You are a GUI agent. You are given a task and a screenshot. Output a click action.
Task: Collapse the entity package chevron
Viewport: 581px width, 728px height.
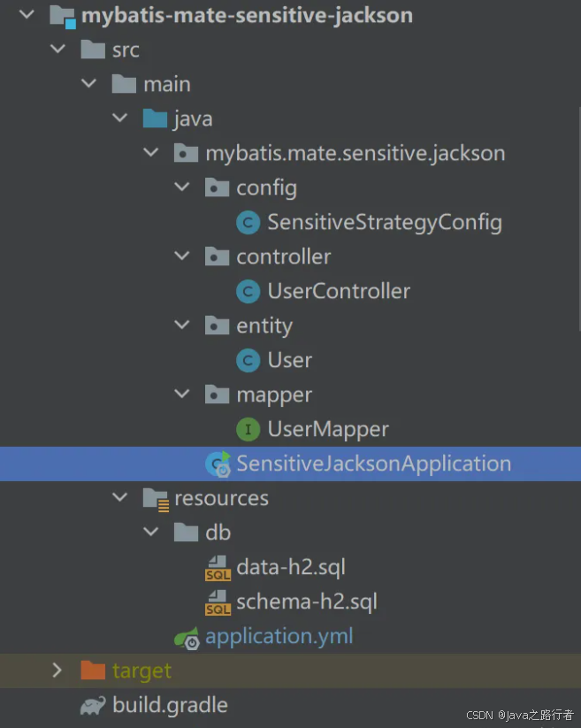tap(182, 326)
